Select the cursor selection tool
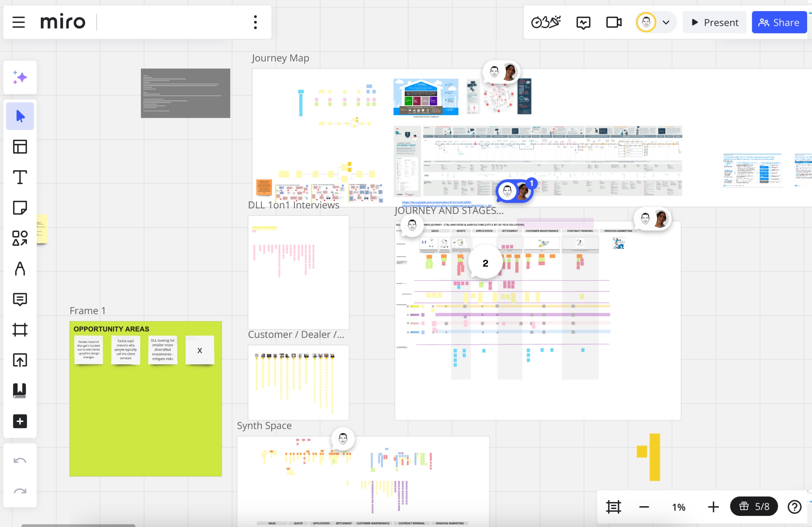The width and height of the screenshot is (812, 527). coord(20,116)
